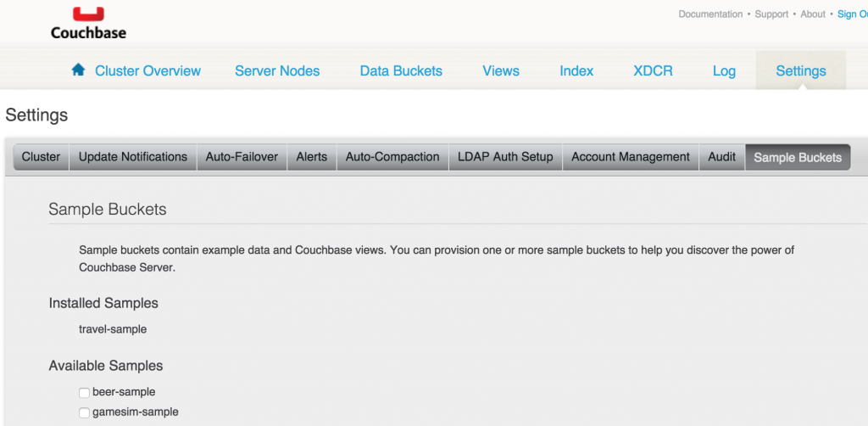Click the Installed Samples heading
This screenshot has height=426, width=868.
coord(103,303)
